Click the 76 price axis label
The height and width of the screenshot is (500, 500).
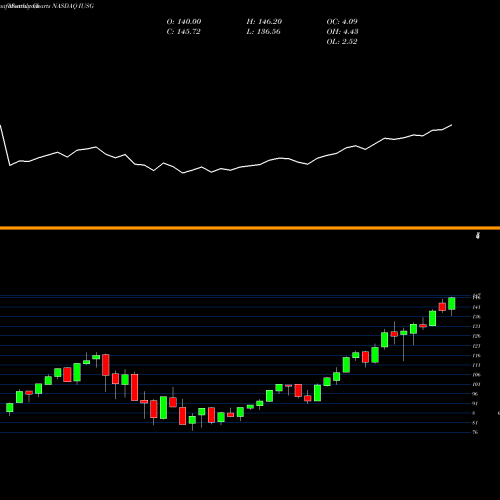coord(475,432)
